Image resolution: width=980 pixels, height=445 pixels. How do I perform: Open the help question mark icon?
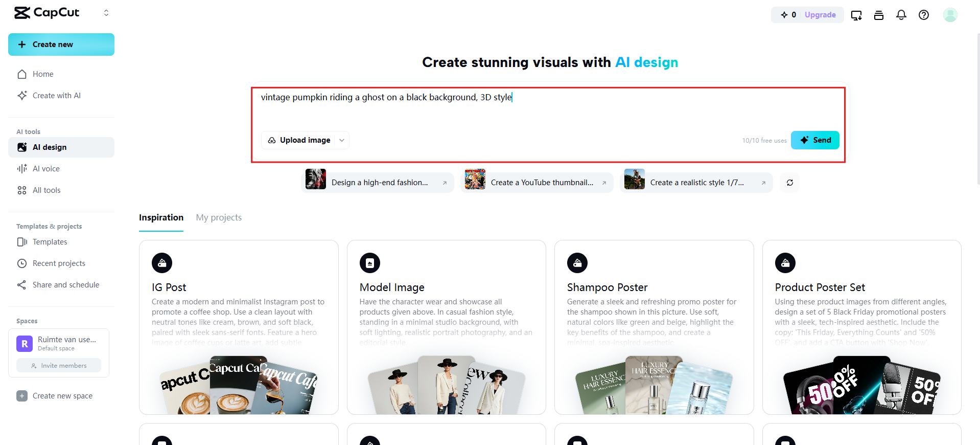click(924, 15)
